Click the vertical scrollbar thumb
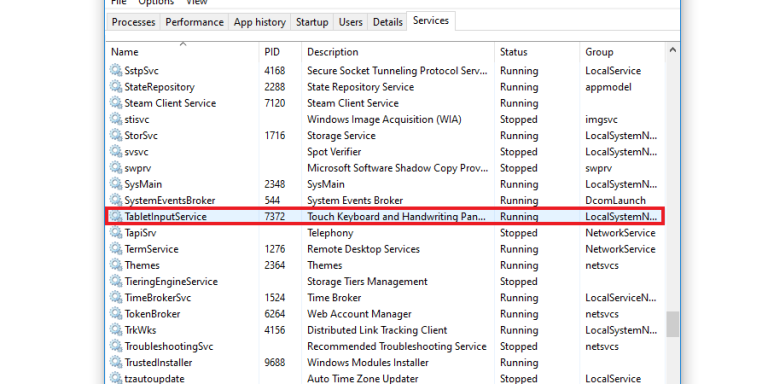 (x=672, y=324)
